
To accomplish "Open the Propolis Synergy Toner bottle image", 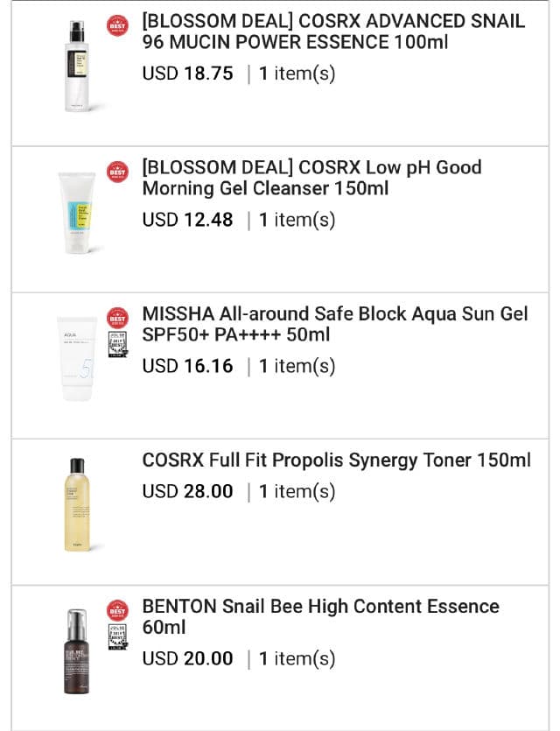I will click(77, 504).
